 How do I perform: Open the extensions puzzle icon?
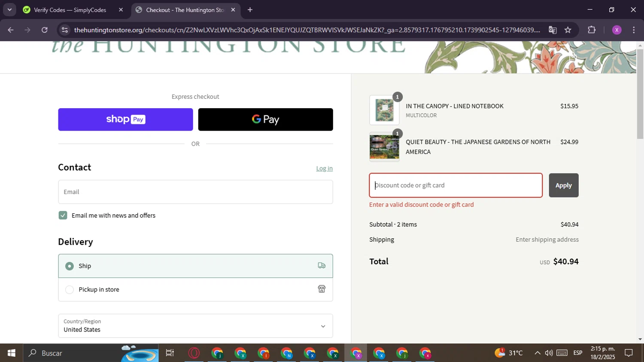click(592, 30)
